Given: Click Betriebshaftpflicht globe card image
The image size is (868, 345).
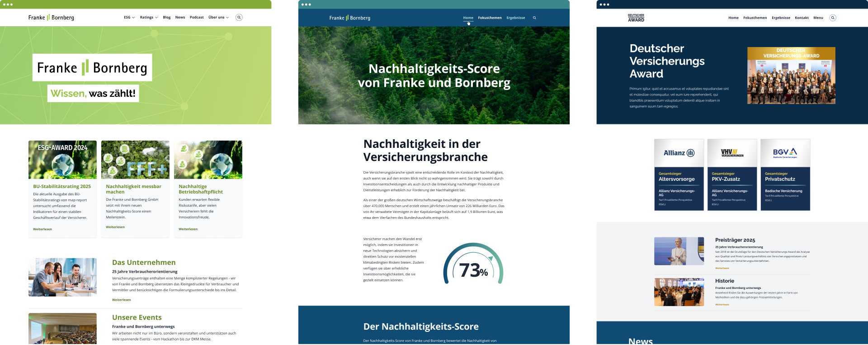Looking at the screenshot, I should click(x=208, y=160).
